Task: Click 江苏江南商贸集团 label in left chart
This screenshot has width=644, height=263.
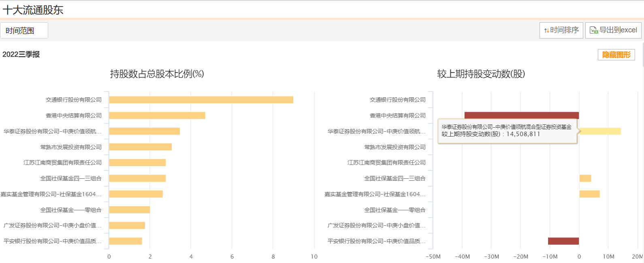Action: tap(62, 163)
